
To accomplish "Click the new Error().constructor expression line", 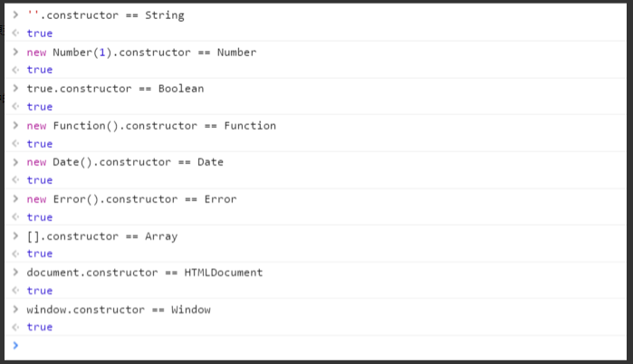I will point(131,199).
